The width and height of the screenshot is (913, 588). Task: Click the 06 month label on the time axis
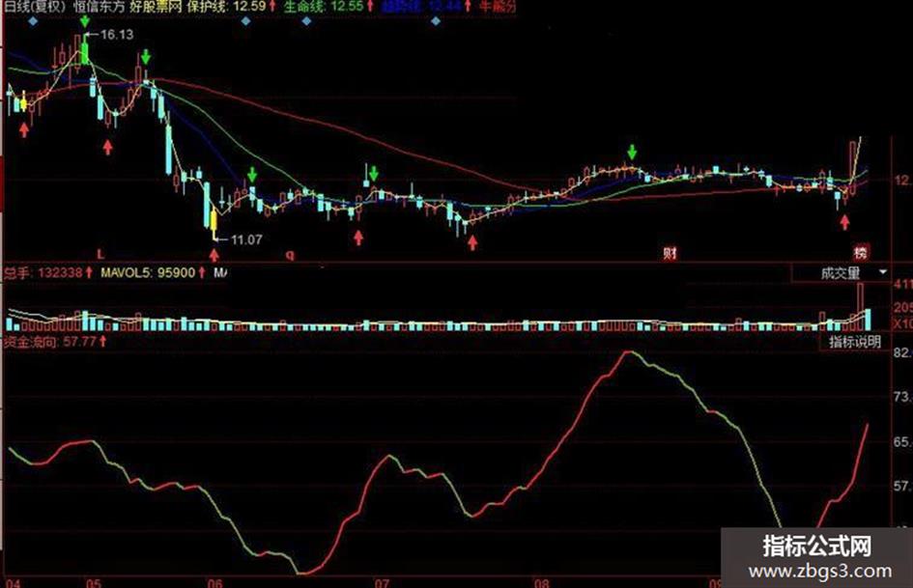click(214, 583)
